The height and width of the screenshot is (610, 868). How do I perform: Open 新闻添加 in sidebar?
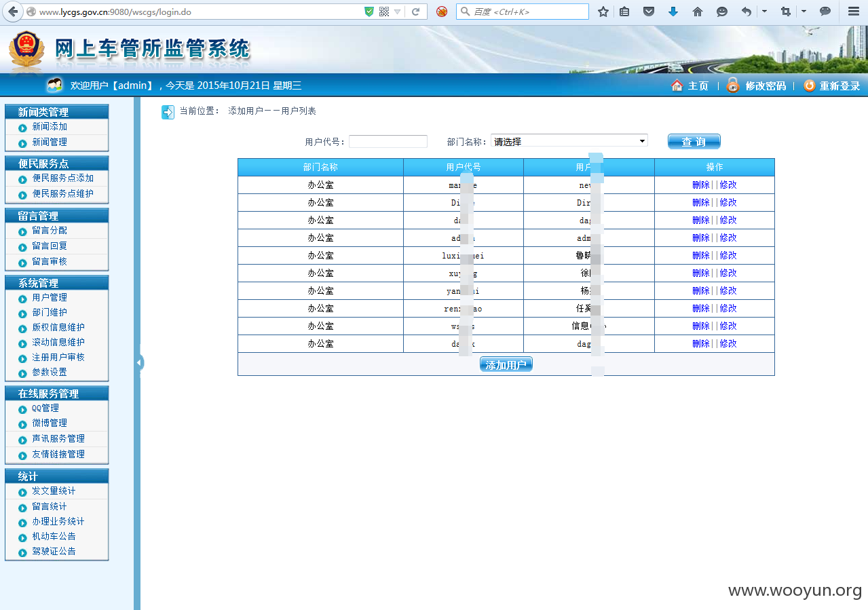click(50, 127)
